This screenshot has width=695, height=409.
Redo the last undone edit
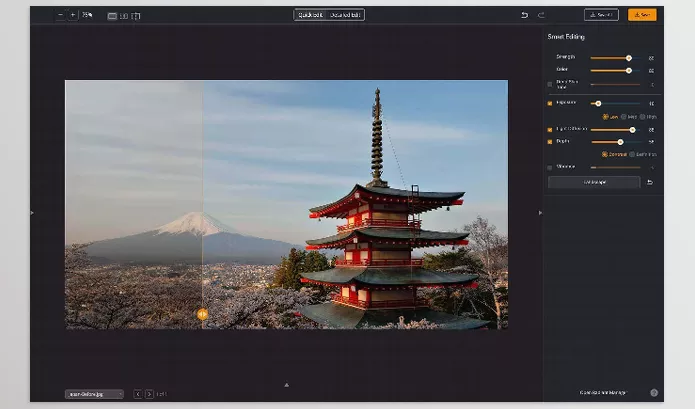click(x=541, y=15)
